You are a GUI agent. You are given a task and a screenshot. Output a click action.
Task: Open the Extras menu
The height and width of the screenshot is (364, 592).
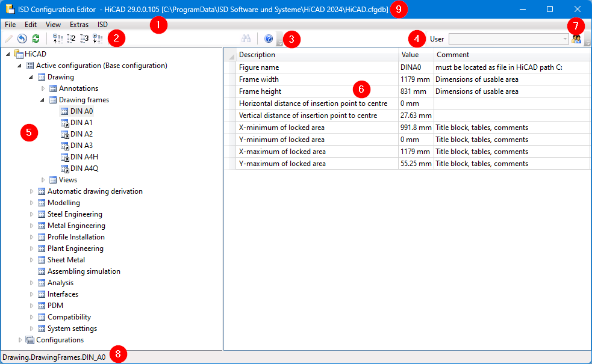(x=79, y=25)
